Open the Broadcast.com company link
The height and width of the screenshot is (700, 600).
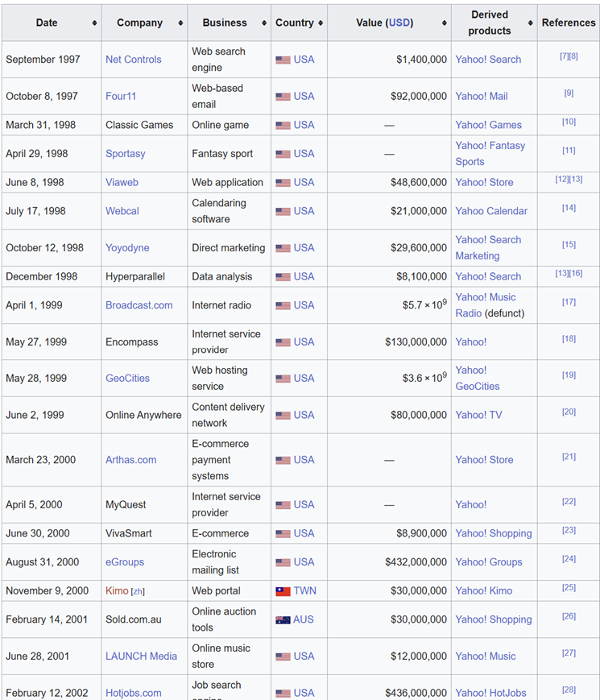click(139, 305)
